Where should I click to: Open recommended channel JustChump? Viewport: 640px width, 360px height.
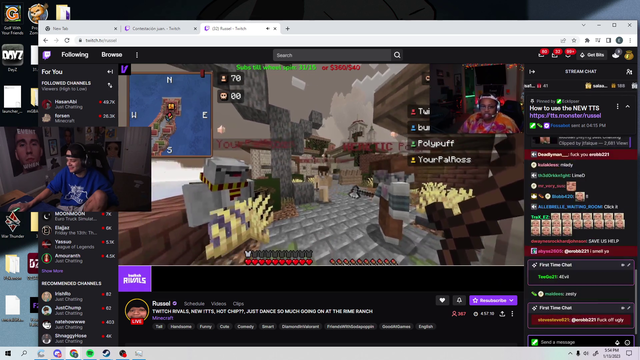[x=78, y=310]
